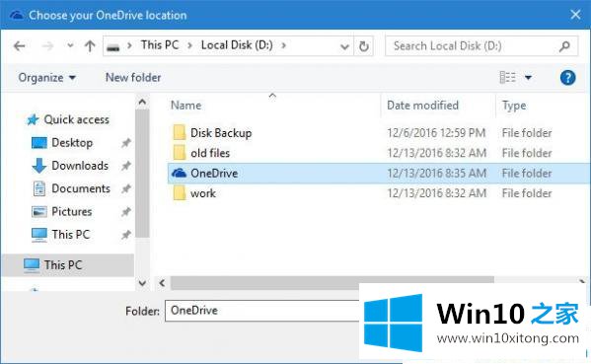Screen dimensions: 591x364
Task: Open Documents under Quick access
Action: (x=81, y=188)
